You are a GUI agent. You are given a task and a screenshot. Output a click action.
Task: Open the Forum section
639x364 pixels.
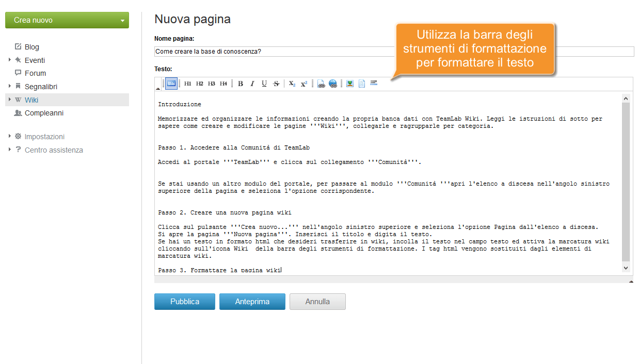[x=35, y=73]
